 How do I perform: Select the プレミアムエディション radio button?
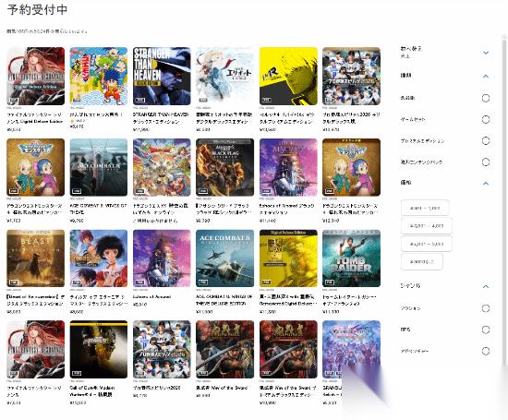coord(485,141)
